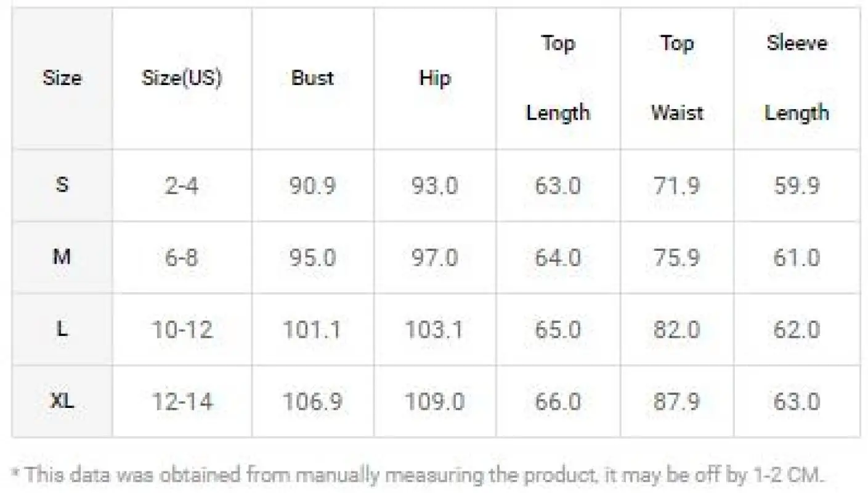Click the S size row label
This screenshot has width=868, height=493.
point(62,185)
